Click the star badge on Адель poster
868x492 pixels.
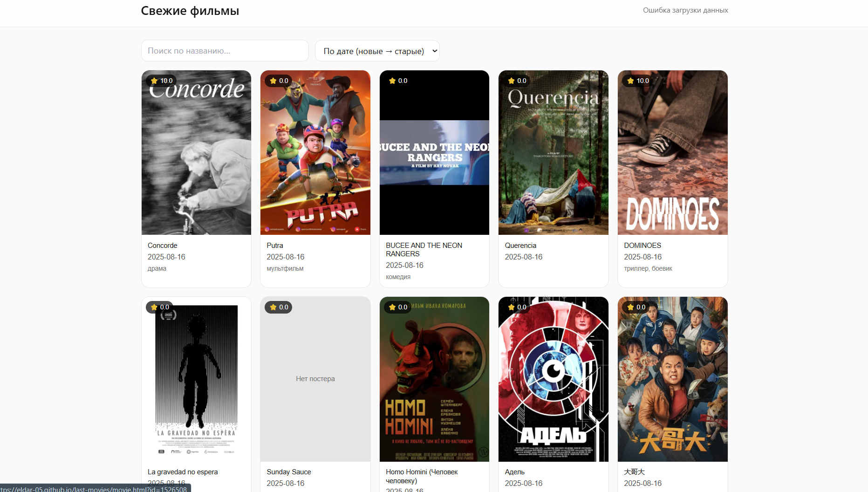[x=517, y=307]
